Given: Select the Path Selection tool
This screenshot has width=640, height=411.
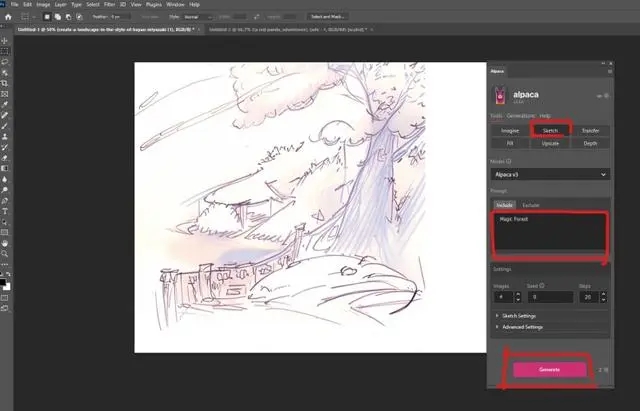Looking at the screenshot, I should pos(4,222).
